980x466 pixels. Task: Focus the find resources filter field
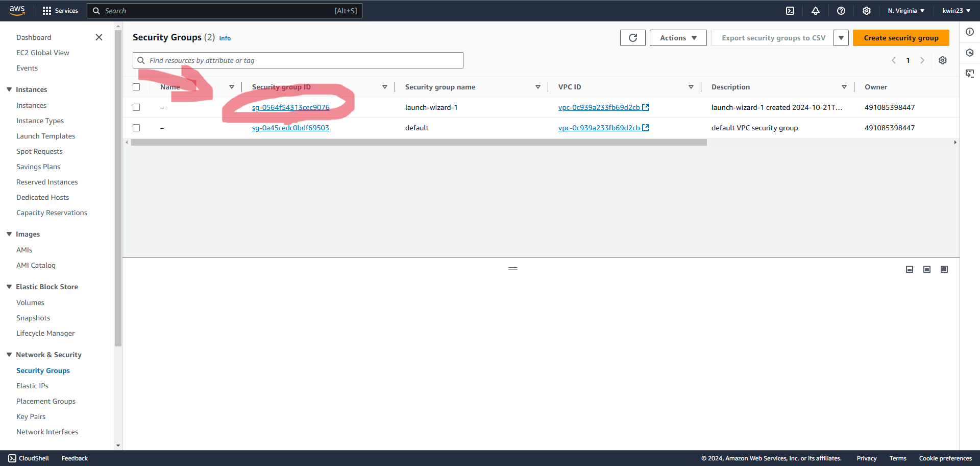[x=298, y=60]
